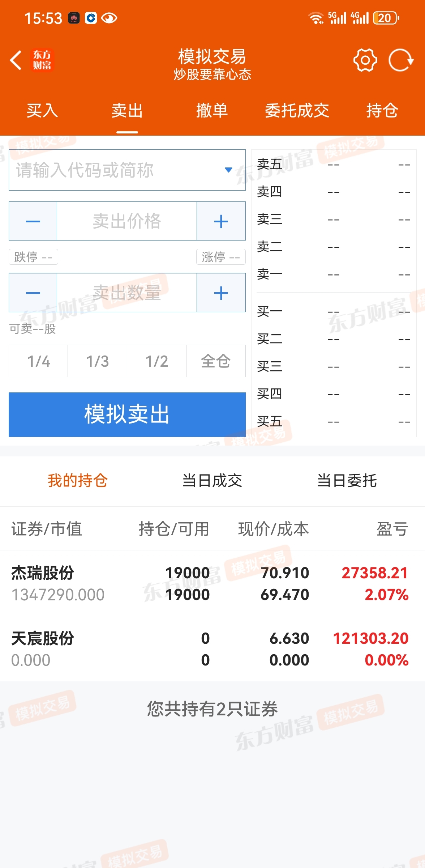This screenshot has width=425, height=868.
Task: Open the 东方财富 logo icon
Action: tap(42, 60)
